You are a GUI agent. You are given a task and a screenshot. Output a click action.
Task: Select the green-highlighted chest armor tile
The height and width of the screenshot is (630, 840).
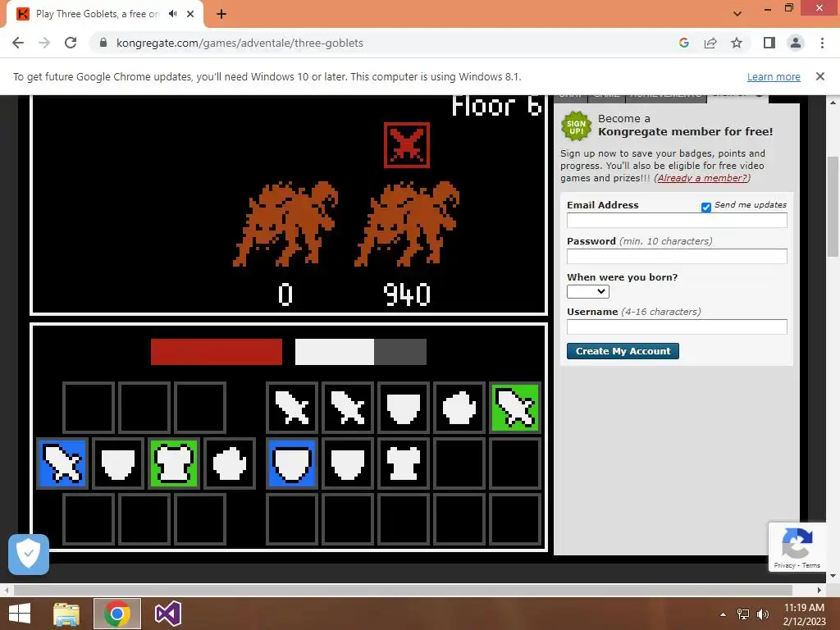[174, 463]
